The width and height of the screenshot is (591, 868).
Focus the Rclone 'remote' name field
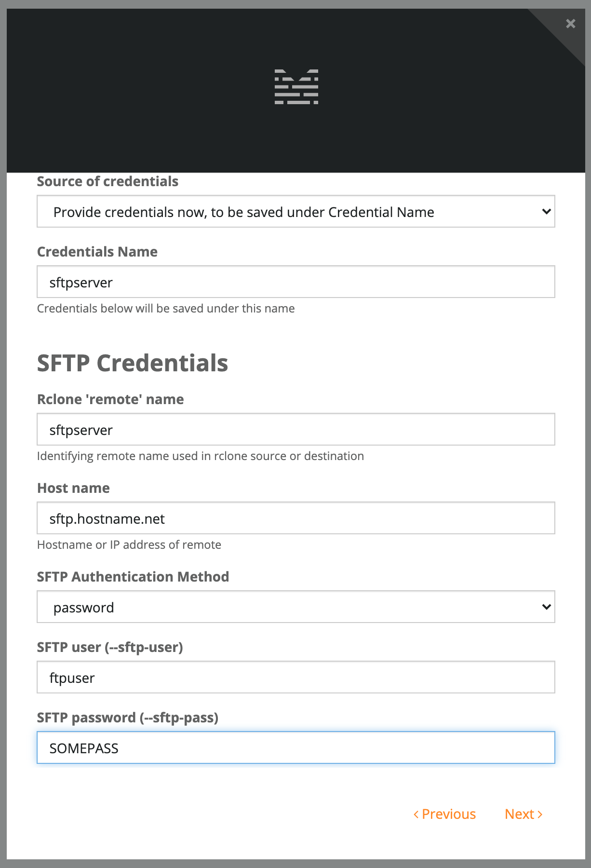(x=296, y=429)
